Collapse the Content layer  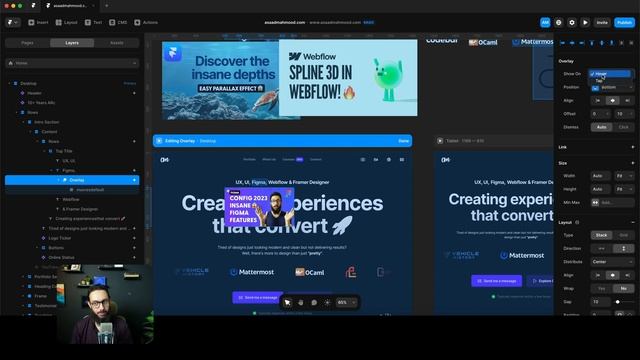click(31, 132)
